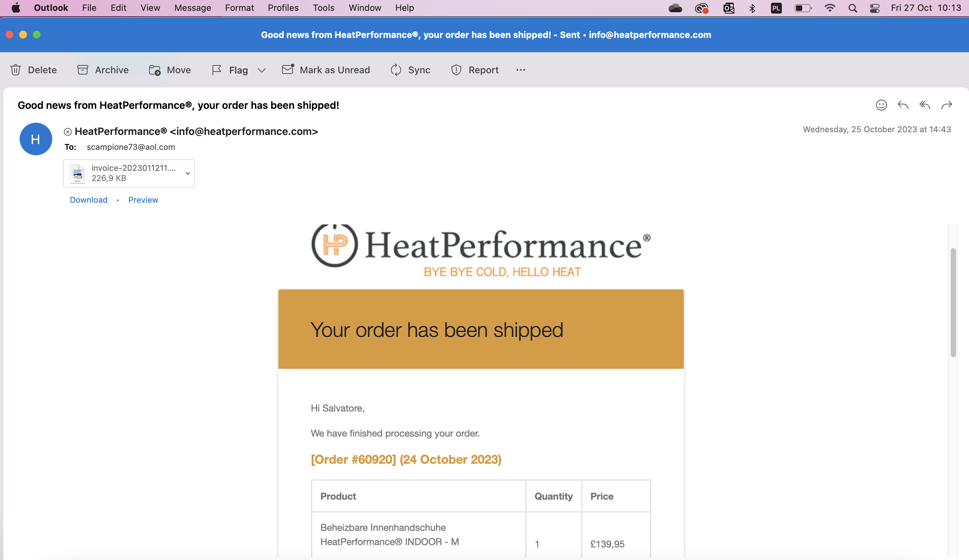Mark the email as Unread
This screenshot has width=969, height=560.
(326, 70)
